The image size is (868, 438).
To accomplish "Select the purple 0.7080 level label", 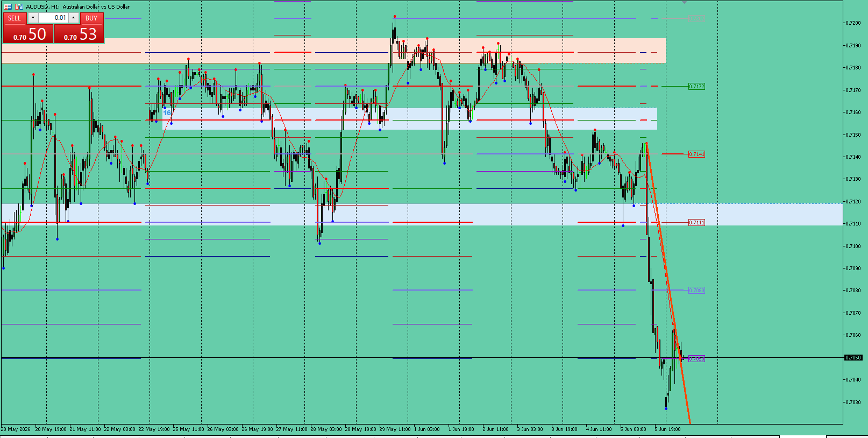I will coord(696,290).
